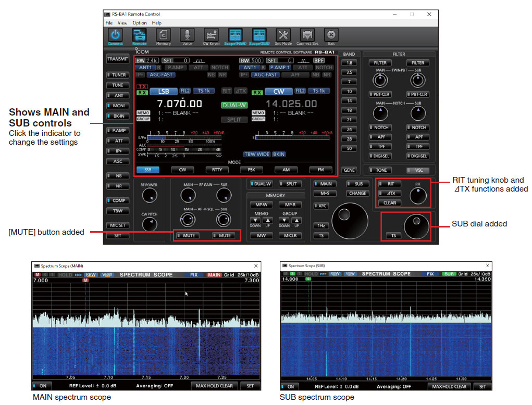Click the CW mode indicator on SUB

tap(279, 92)
